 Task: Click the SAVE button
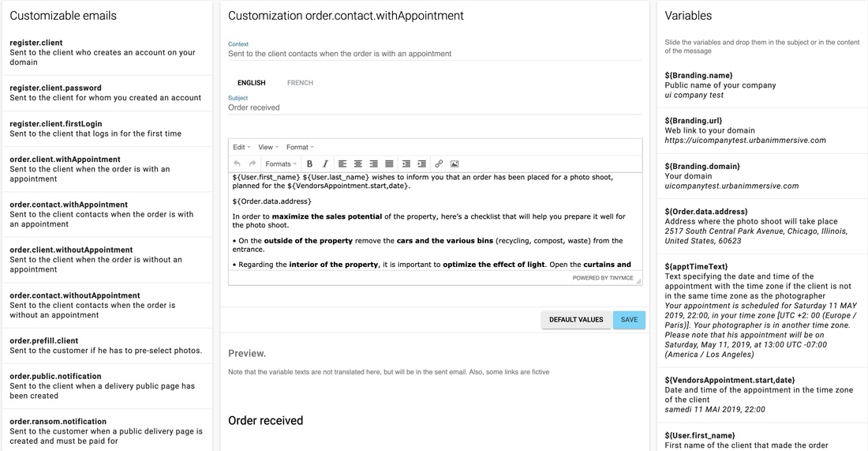[629, 320]
